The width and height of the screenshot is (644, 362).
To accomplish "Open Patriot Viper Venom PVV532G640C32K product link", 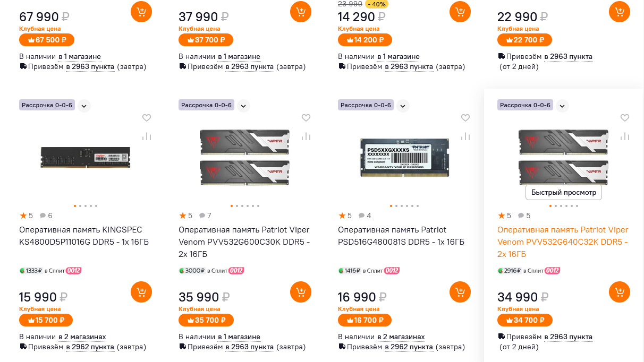I will point(563,242).
